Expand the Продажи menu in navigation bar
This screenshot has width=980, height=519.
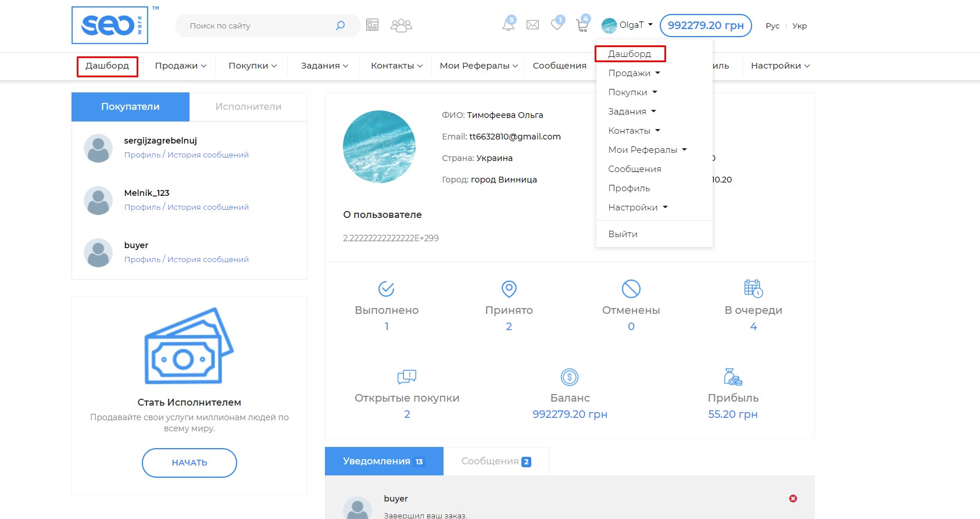click(180, 66)
